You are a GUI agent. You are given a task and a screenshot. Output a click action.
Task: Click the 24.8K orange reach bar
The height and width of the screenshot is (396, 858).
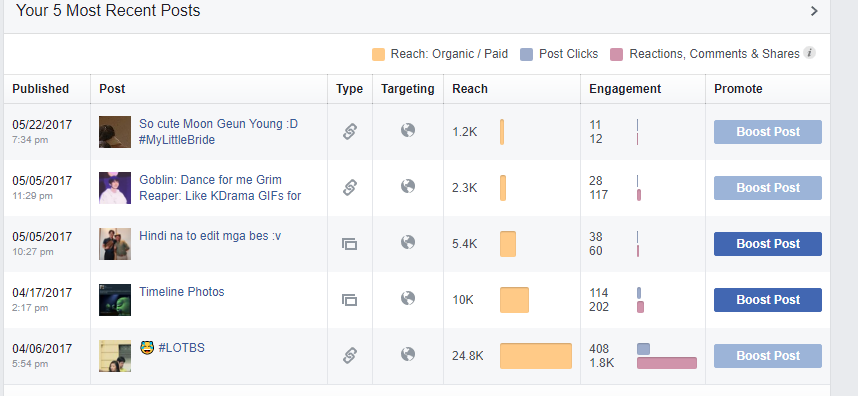click(536, 356)
